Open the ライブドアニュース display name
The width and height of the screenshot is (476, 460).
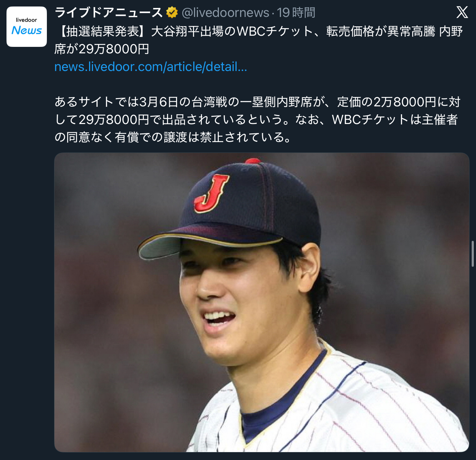(x=109, y=13)
